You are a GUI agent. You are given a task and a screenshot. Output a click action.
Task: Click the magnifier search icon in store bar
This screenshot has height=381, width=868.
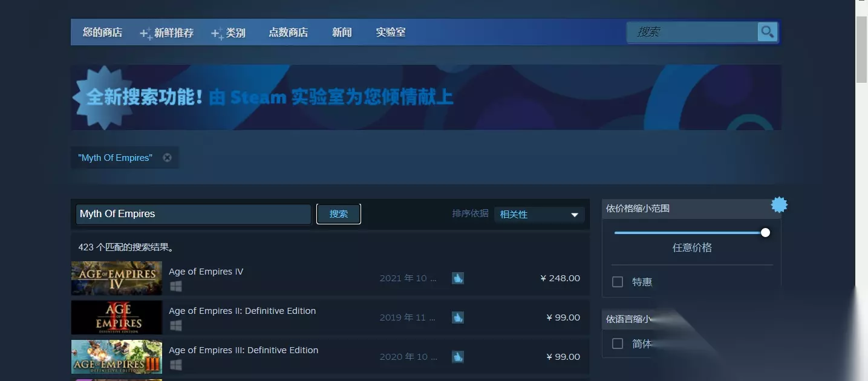(767, 32)
